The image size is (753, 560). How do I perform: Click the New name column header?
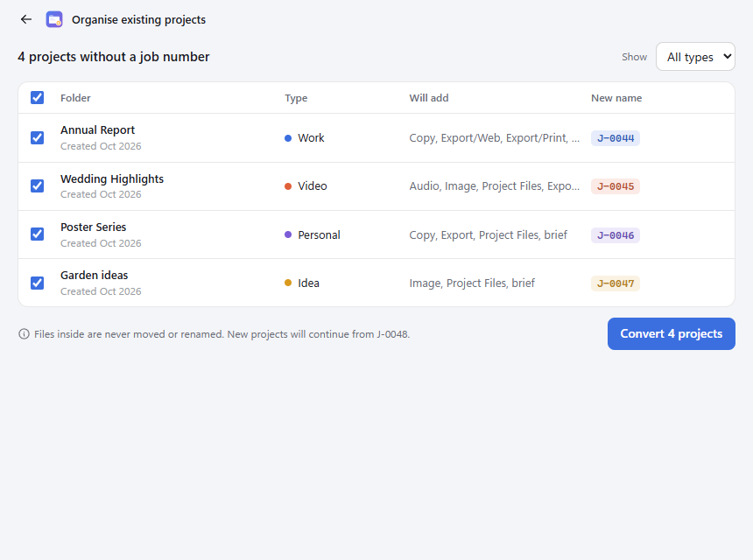point(616,98)
